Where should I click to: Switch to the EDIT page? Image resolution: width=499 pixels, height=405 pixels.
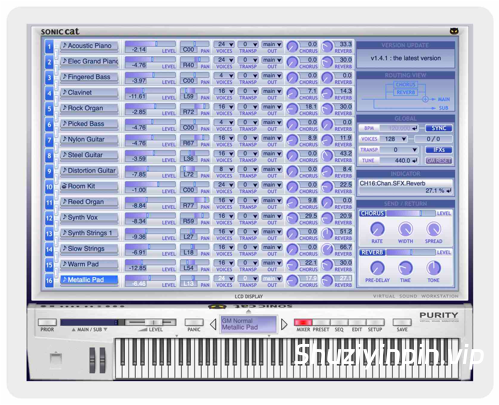click(357, 322)
